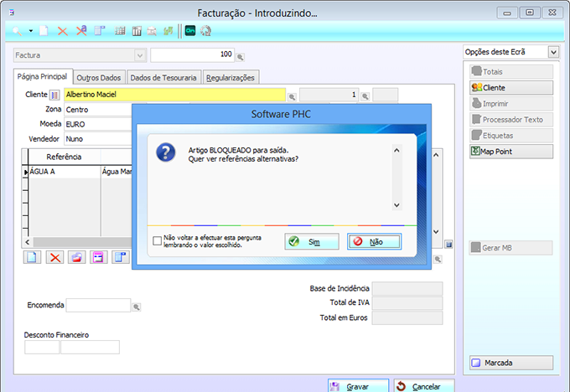This screenshot has height=392, width=570.
Task: Click the new line icon below grid
Action: click(x=32, y=257)
